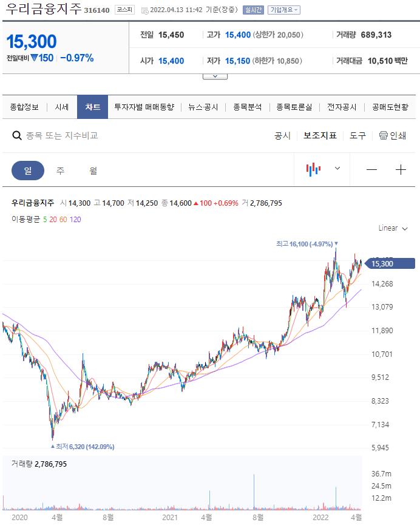This screenshot has width=420, height=528.
Task: Click the 우리금융지주 stock title
Action: [44, 9]
